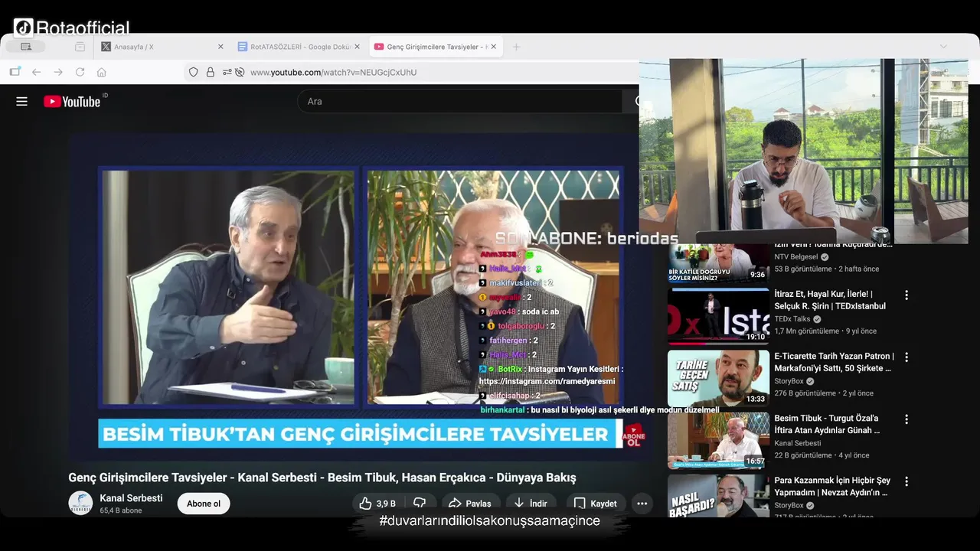This screenshot has width=980, height=551.
Task: Open StoryBox channel under E-Ticarette video
Action: pyautogui.click(x=789, y=381)
